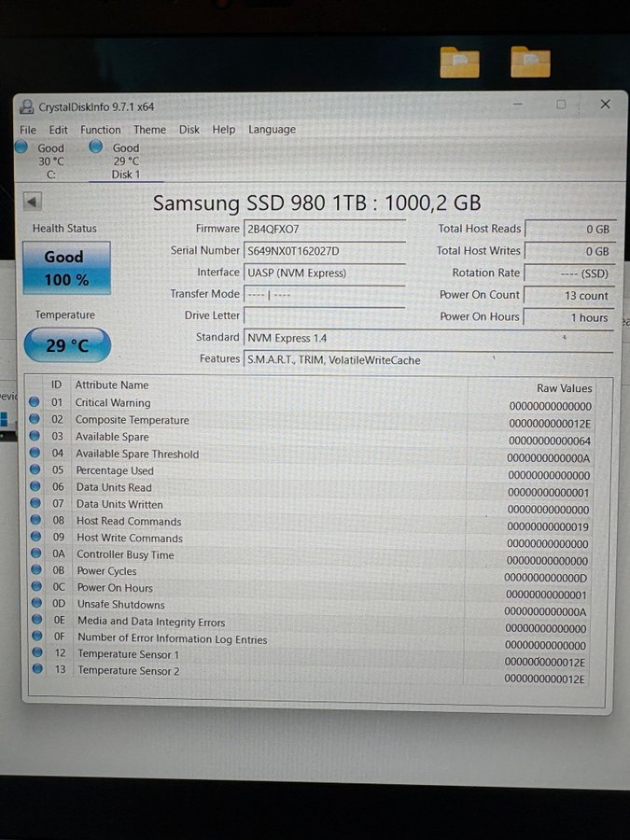The height and width of the screenshot is (840, 630).
Task: Select the C: drive tab
Action: 50,161
